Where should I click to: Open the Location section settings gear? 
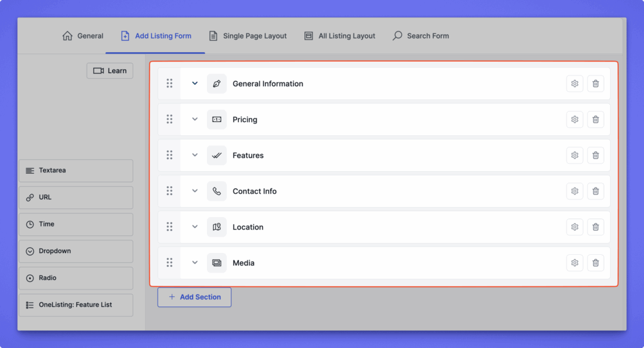574,227
